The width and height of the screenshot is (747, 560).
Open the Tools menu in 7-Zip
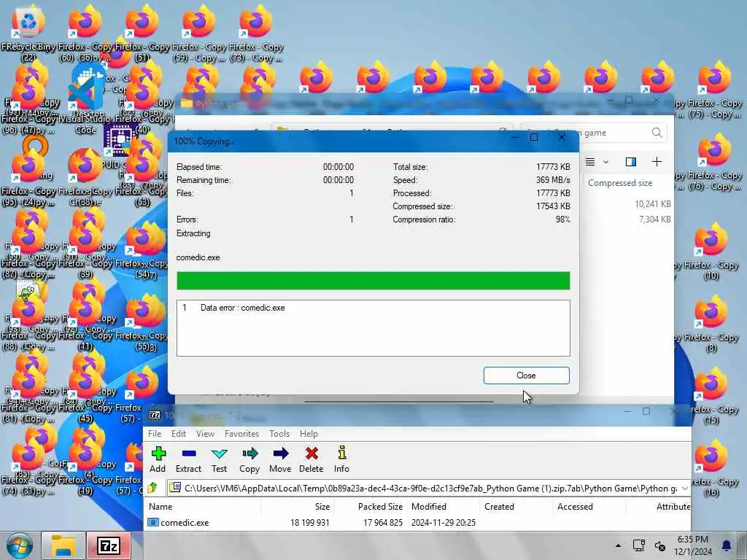(279, 434)
